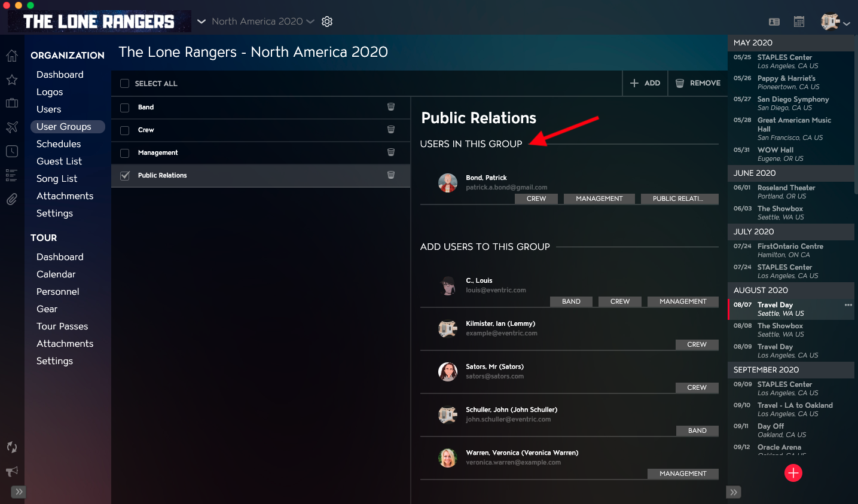Open the clock schedule sidebar icon
Viewport: 858px width, 504px height.
click(x=12, y=151)
